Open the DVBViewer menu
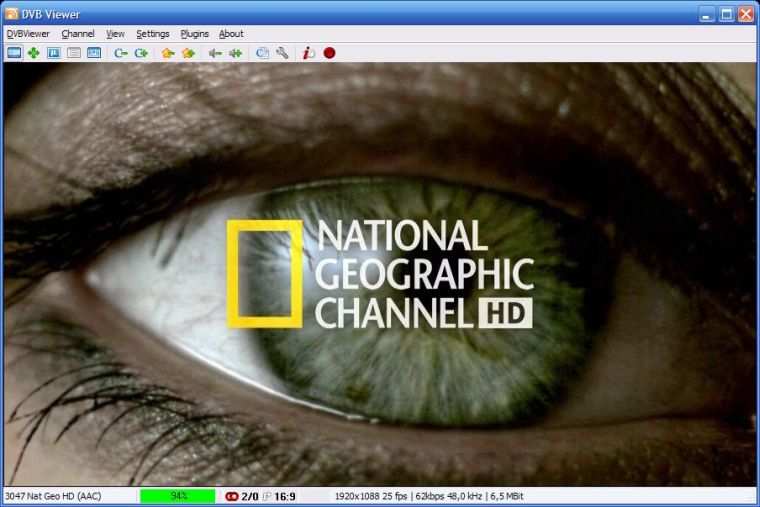 tap(28, 34)
